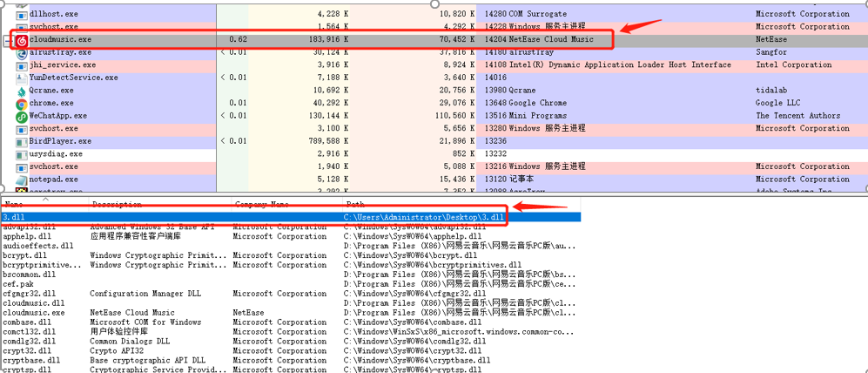Click "NetEase Cloud Music" in process list row 14204
This screenshot has height=373, width=868.
551,39
